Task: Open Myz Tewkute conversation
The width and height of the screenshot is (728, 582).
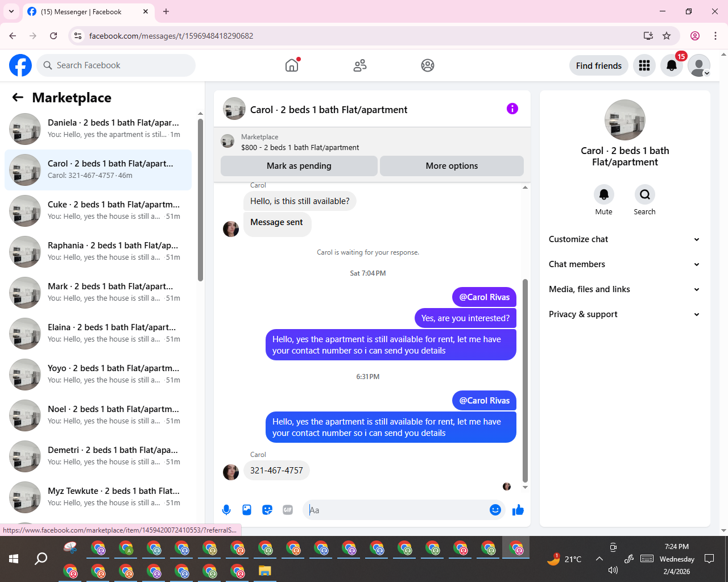Action: (98, 497)
